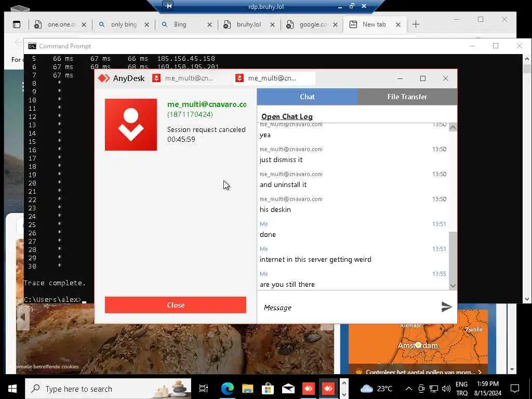Viewport: 532px width, 399px height.
Task: Switch to the active second AnyDesk taskbar icon
Action: (x=328, y=389)
